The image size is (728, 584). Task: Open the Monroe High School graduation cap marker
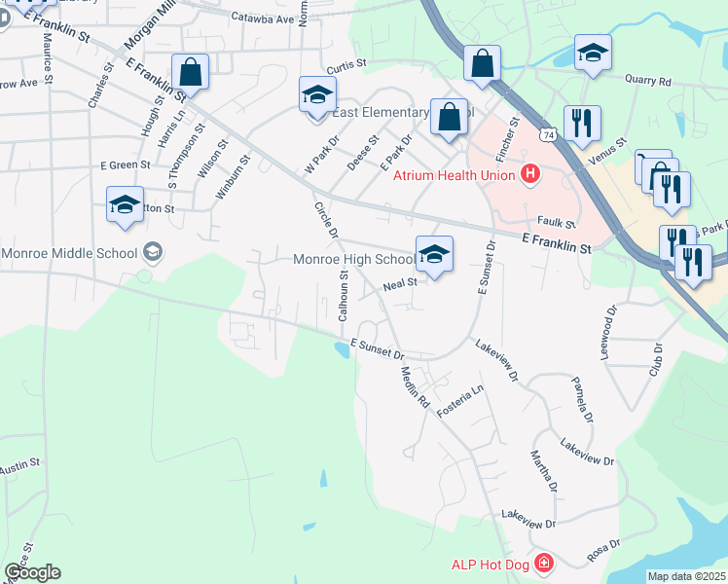click(x=434, y=257)
